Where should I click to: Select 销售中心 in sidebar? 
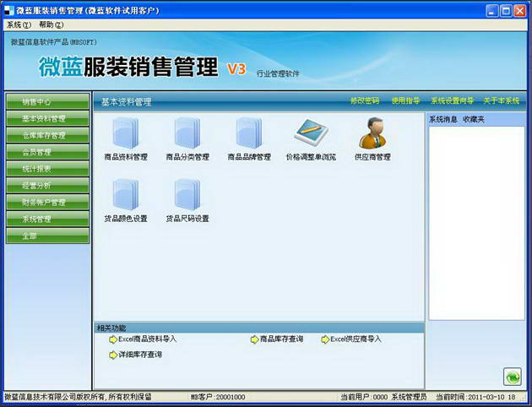tap(47, 101)
